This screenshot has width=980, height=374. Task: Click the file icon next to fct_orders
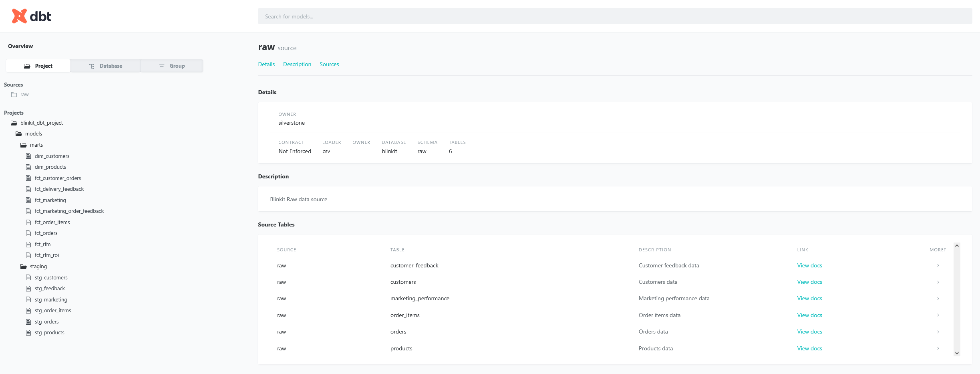28,233
